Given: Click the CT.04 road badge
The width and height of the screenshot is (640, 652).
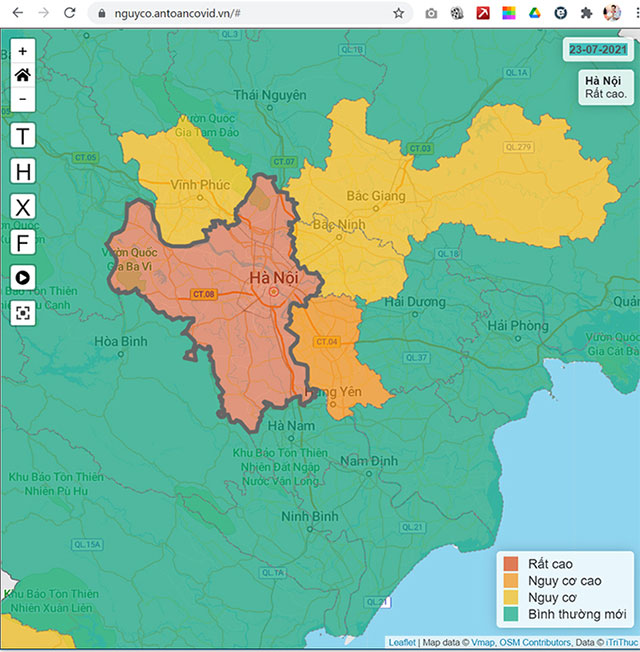Looking at the screenshot, I should click(327, 342).
